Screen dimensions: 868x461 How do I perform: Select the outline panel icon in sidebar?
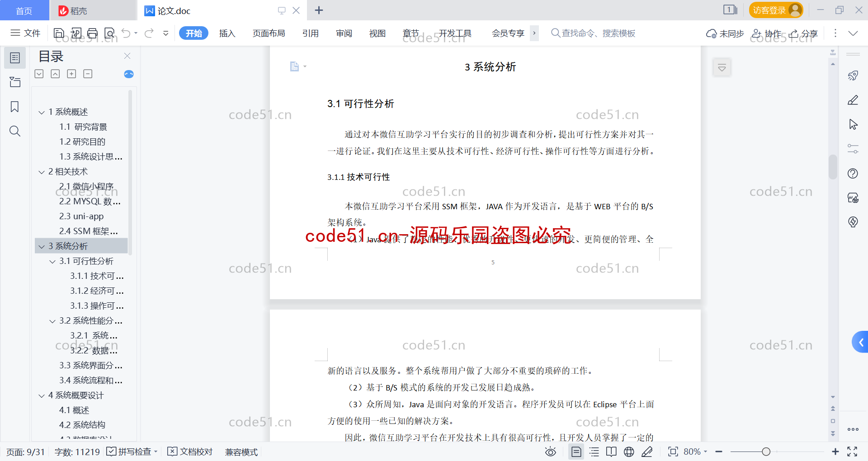(15, 58)
